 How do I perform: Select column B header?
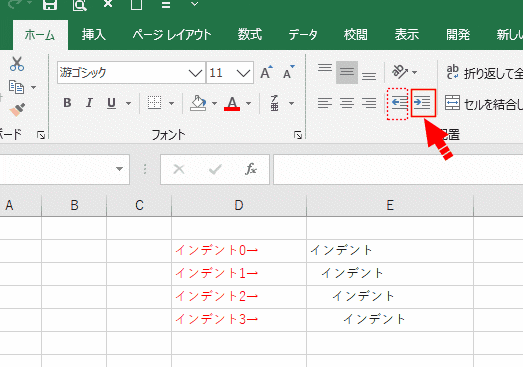click(x=74, y=206)
